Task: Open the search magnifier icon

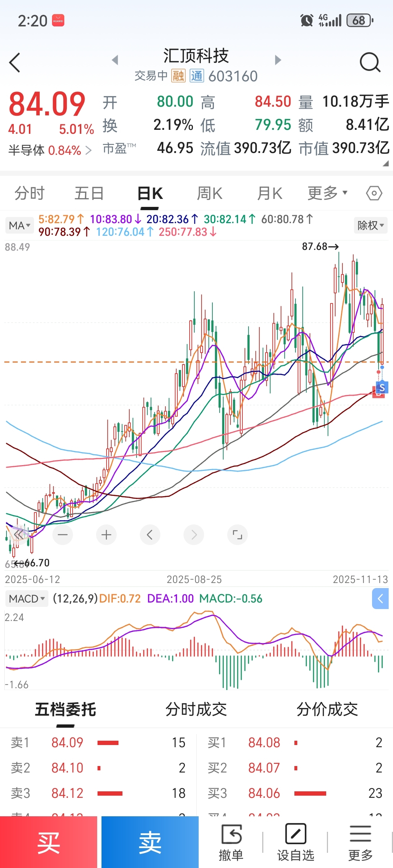Action: pyautogui.click(x=370, y=63)
